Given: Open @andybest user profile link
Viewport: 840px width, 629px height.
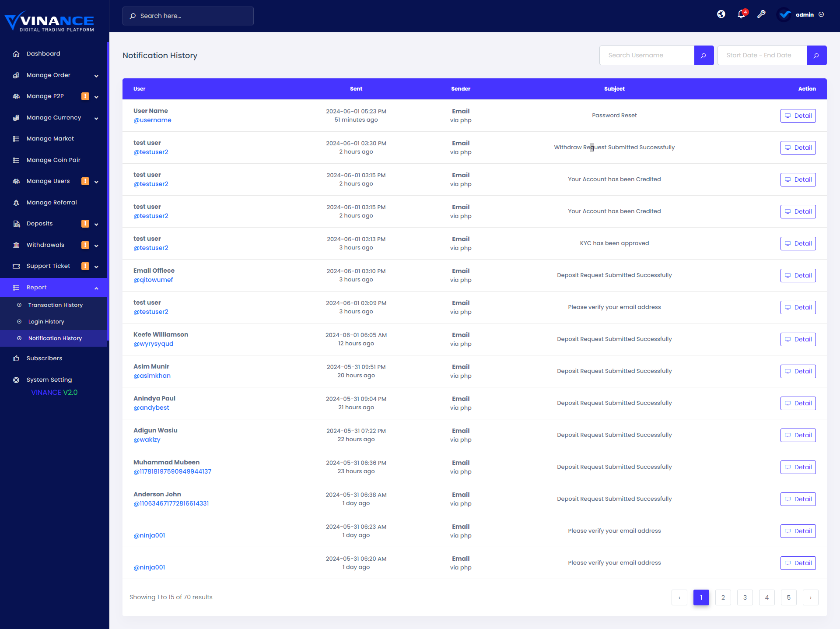Looking at the screenshot, I should coord(151,408).
